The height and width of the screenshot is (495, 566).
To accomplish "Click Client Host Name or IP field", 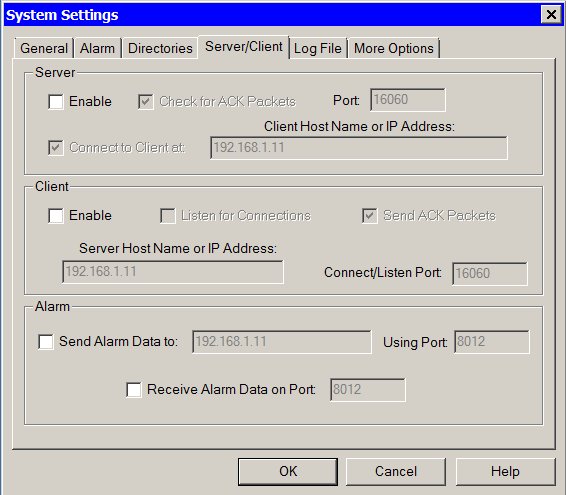I will click(x=359, y=148).
